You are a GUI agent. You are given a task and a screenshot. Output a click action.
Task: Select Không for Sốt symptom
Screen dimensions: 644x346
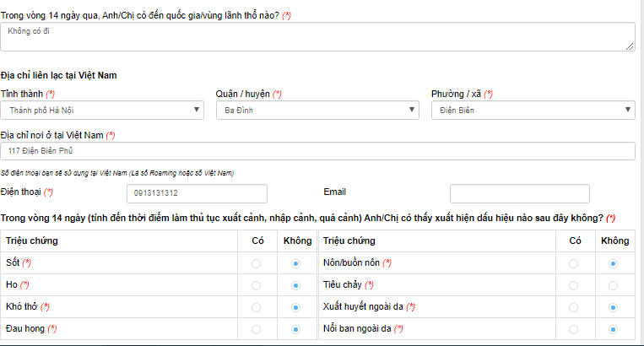pos(295,263)
